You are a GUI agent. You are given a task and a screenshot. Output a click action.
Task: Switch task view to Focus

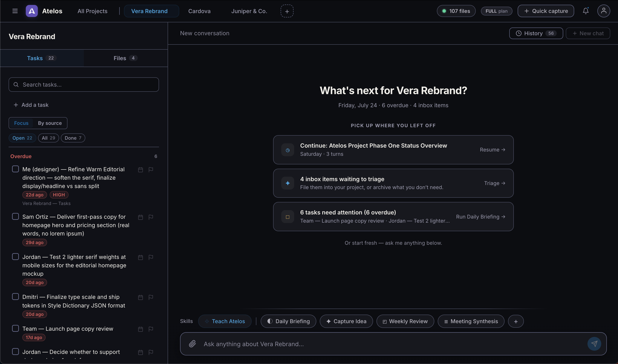pyautogui.click(x=21, y=123)
